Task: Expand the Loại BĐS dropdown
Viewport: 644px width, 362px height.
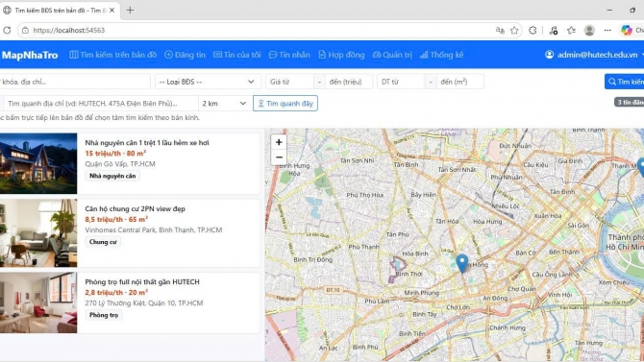Action: click(208, 82)
